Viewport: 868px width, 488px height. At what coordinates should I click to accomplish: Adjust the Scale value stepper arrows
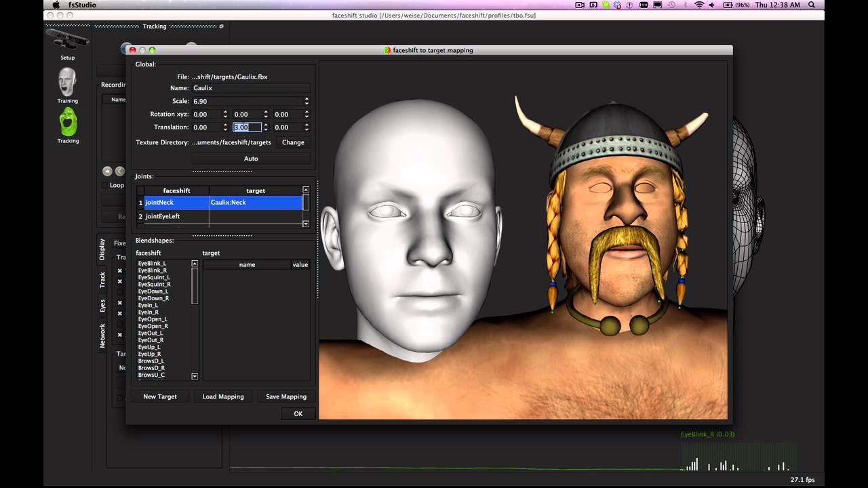pos(307,101)
